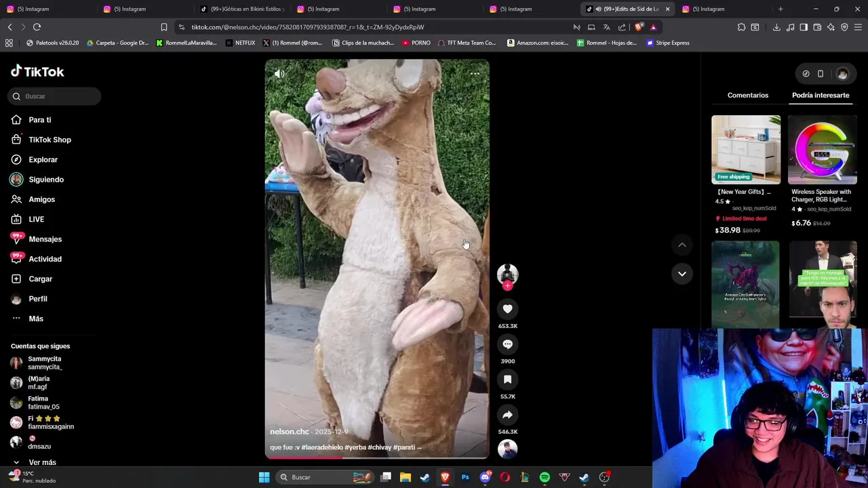Bookmark this page in the address bar

163,27
